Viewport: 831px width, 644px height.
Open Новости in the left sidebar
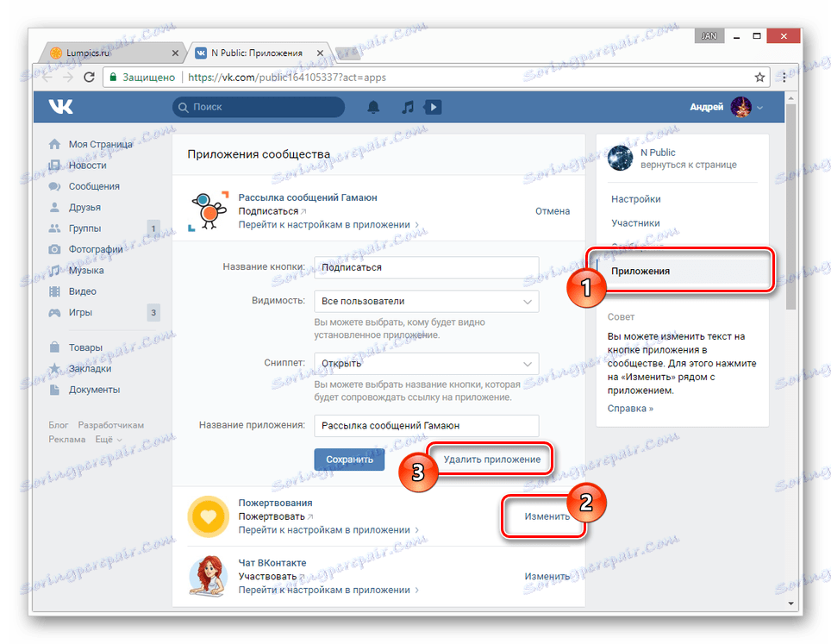[x=87, y=166]
